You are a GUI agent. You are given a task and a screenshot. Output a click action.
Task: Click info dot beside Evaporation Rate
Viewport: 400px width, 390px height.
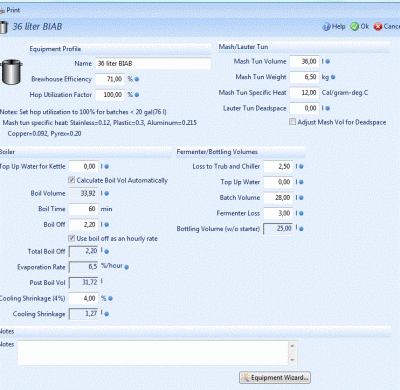click(x=127, y=267)
